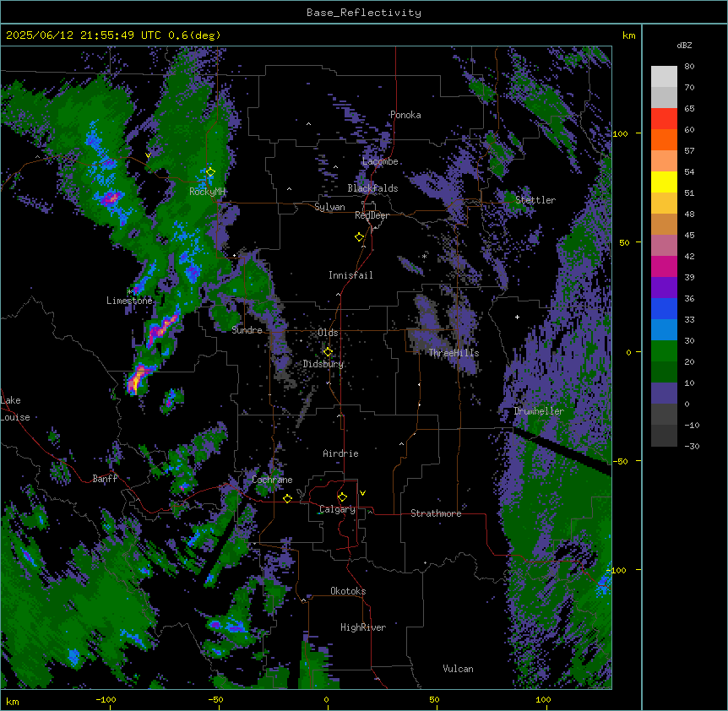The height and width of the screenshot is (711, 728).
Task: Click the 0 tick label on bottom axis
Action: (x=326, y=699)
